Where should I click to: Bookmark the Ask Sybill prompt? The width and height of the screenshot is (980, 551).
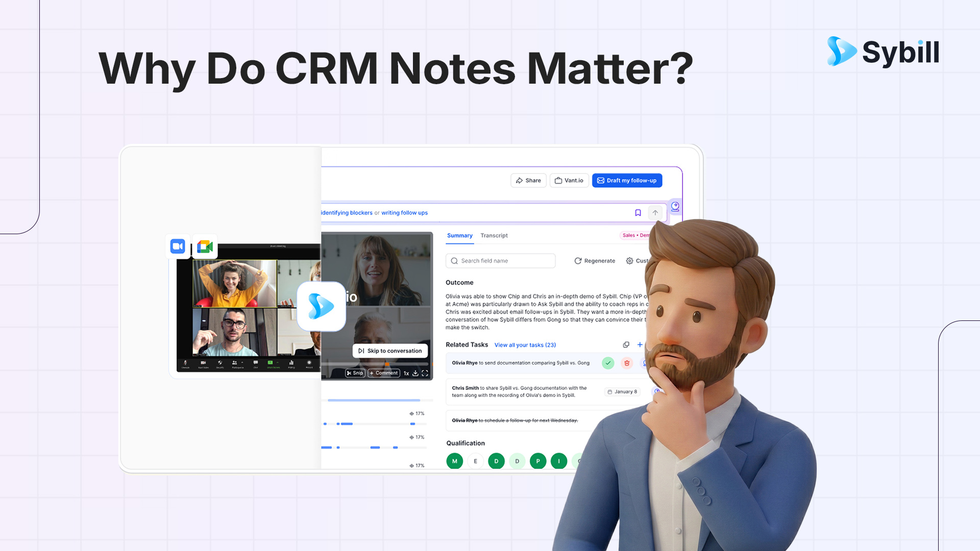pyautogui.click(x=638, y=213)
